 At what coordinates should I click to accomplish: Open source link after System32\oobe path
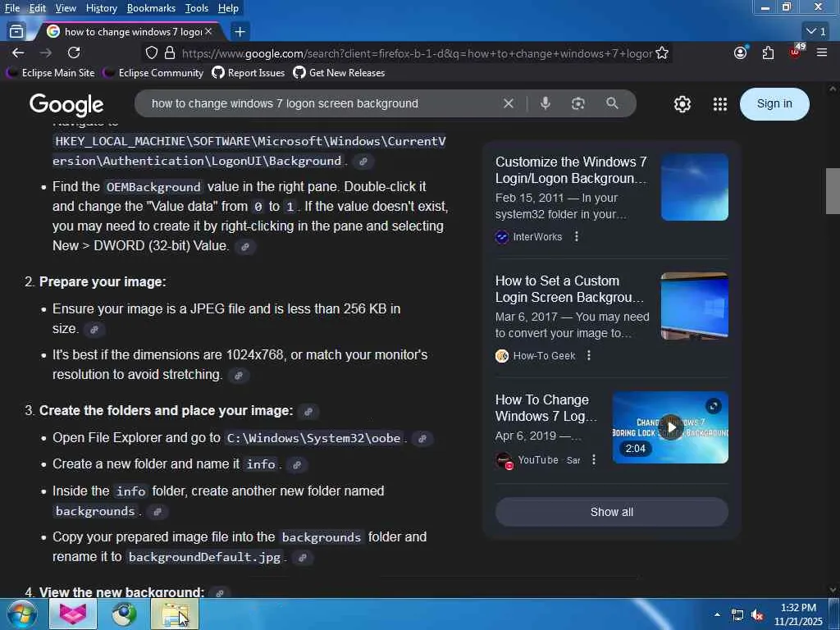coord(422,439)
